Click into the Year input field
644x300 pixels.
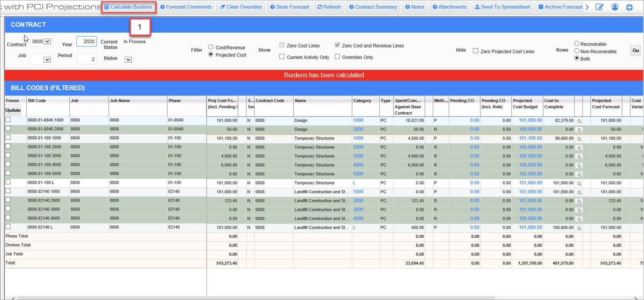pos(87,41)
